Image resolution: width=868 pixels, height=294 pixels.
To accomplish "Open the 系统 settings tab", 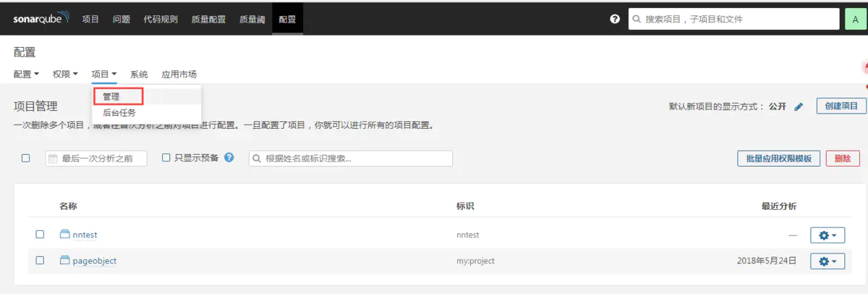I will pyautogui.click(x=139, y=74).
